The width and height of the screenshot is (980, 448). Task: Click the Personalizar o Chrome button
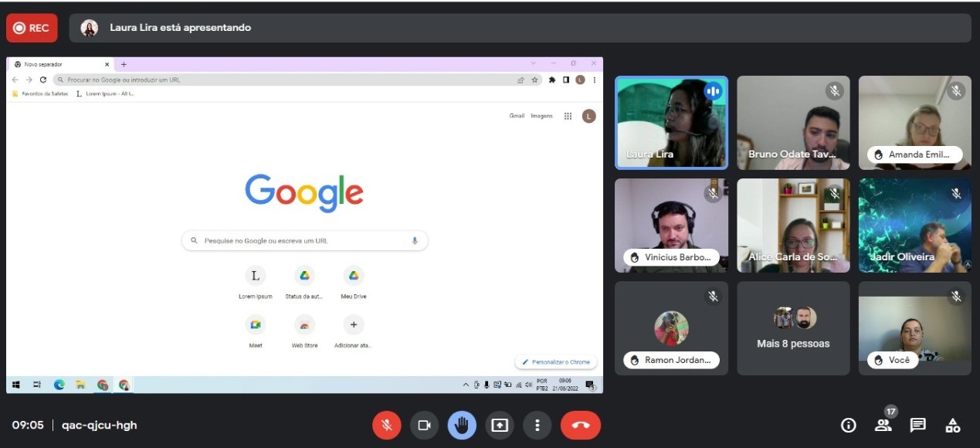coord(556,361)
